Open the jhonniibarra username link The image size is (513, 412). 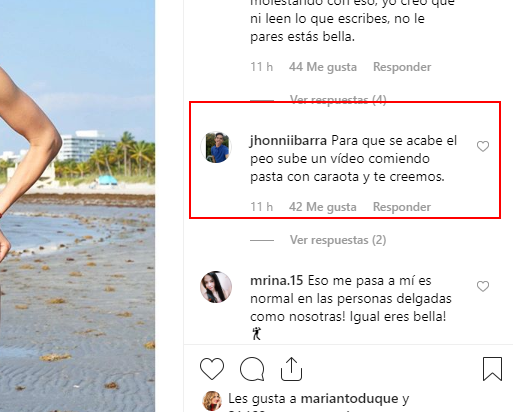pos(288,141)
